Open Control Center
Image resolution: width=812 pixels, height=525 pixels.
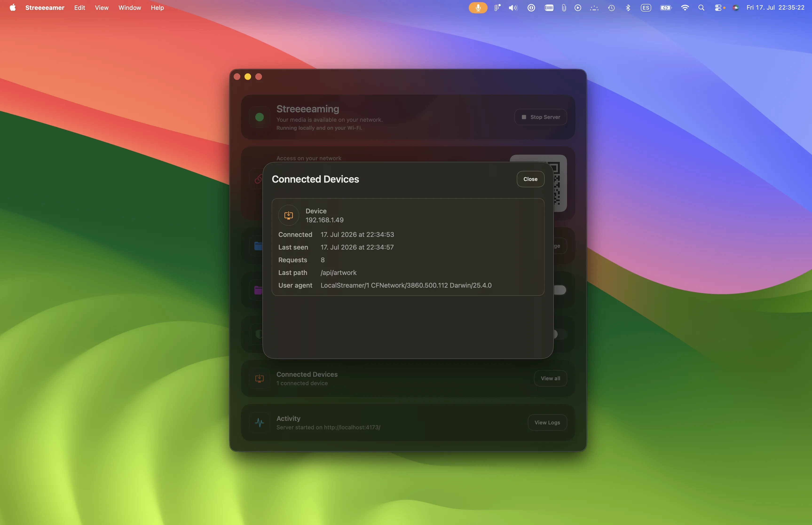[718, 8]
